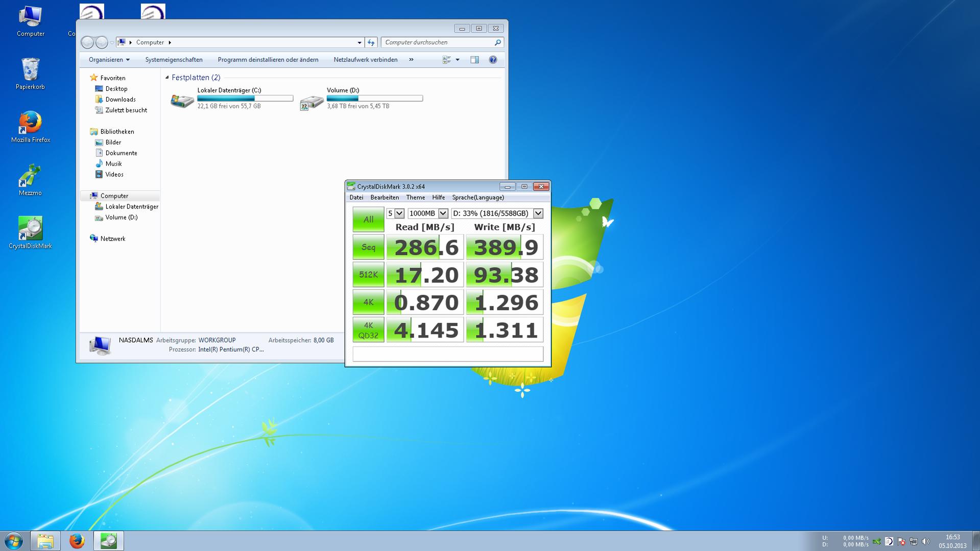
Task: Open CrystalDiskMark desktop shortcut
Action: [x=31, y=233]
